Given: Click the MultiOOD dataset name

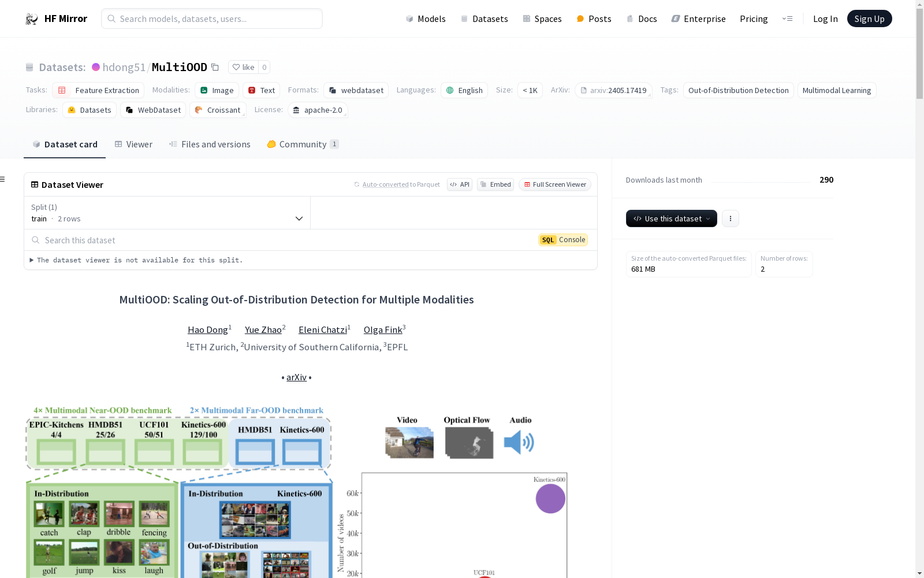Looking at the screenshot, I should tap(180, 67).
